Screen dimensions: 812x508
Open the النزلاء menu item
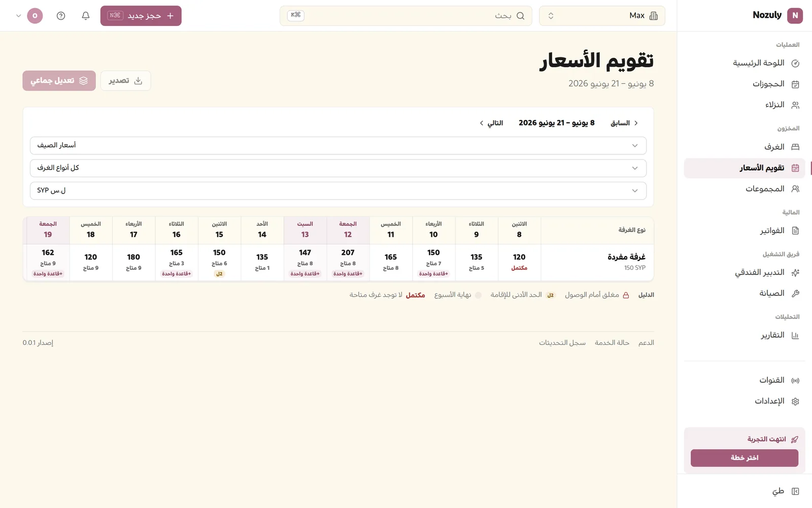tap(745, 105)
